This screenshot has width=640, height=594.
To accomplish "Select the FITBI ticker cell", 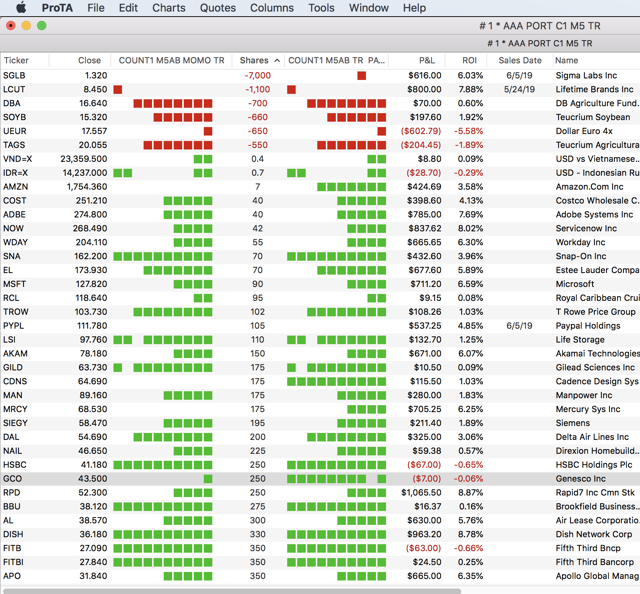I will tap(13, 561).
